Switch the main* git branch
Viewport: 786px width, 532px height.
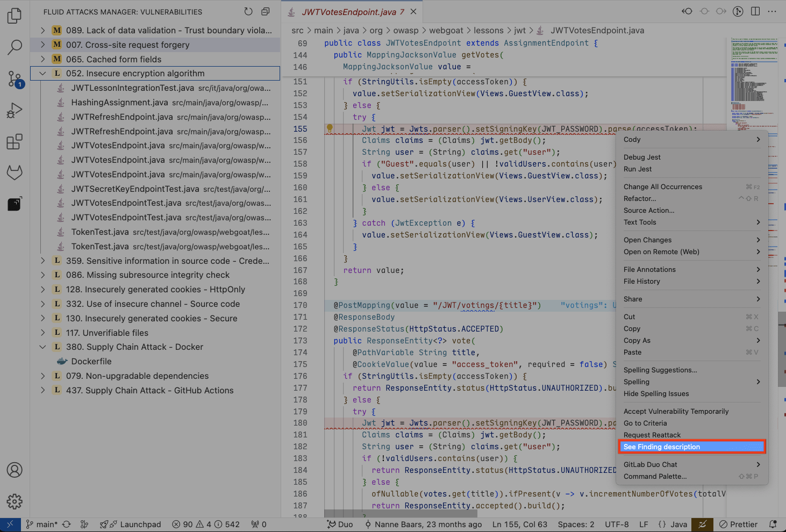pyautogui.click(x=42, y=524)
